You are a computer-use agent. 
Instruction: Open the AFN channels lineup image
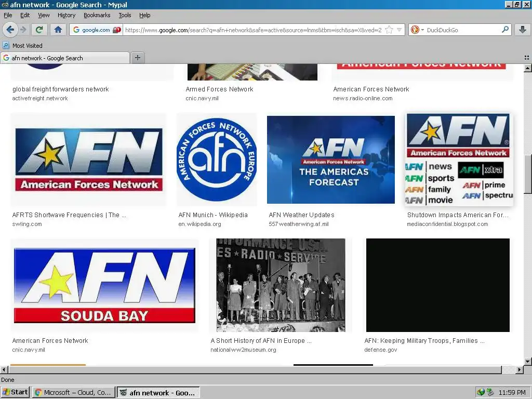click(x=459, y=159)
